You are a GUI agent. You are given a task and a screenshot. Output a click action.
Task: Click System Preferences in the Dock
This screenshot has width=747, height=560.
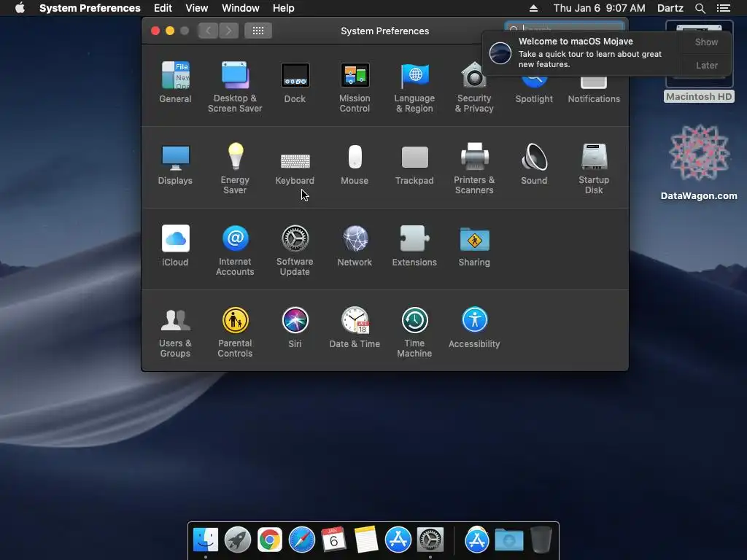click(430, 540)
